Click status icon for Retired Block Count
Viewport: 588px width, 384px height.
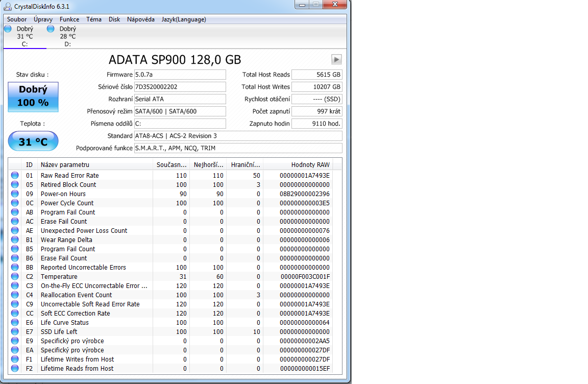[15, 184]
